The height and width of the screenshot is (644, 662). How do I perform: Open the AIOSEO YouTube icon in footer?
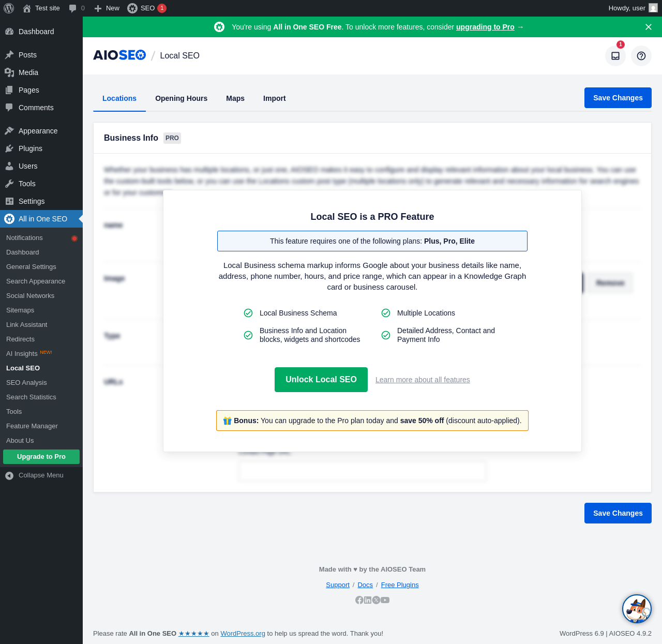pyautogui.click(x=385, y=600)
